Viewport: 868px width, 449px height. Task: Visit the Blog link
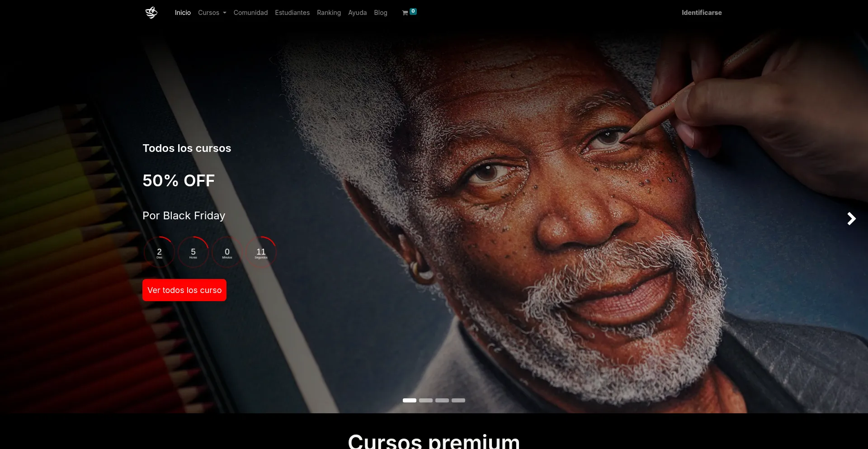tap(380, 13)
